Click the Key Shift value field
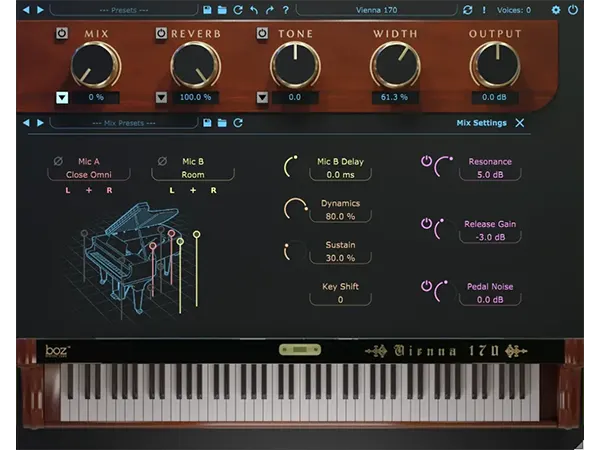The height and width of the screenshot is (450, 600). (340, 299)
